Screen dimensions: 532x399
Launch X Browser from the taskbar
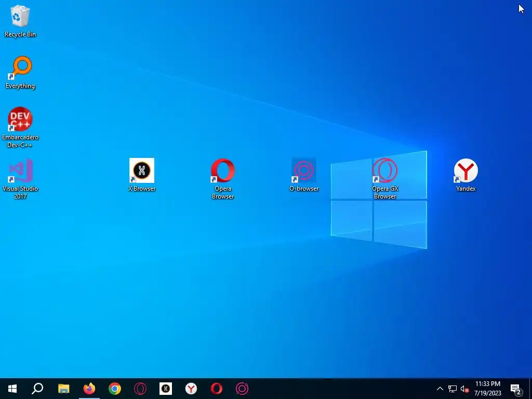pyautogui.click(x=166, y=389)
